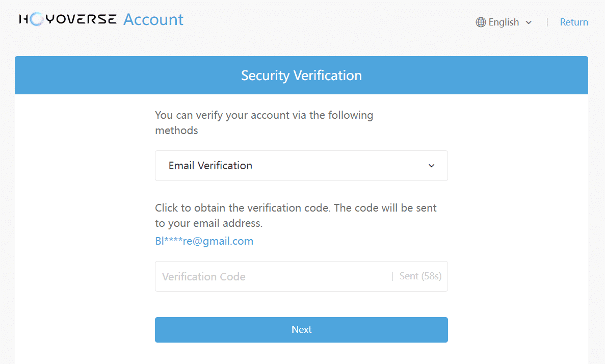Click the Return link
Viewport: 605px width, 364px height.
tap(574, 22)
